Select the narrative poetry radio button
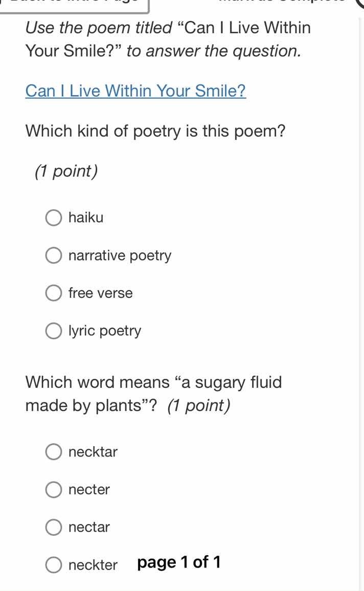This screenshot has width=364, height=591. pyautogui.click(x=54, y=255)
